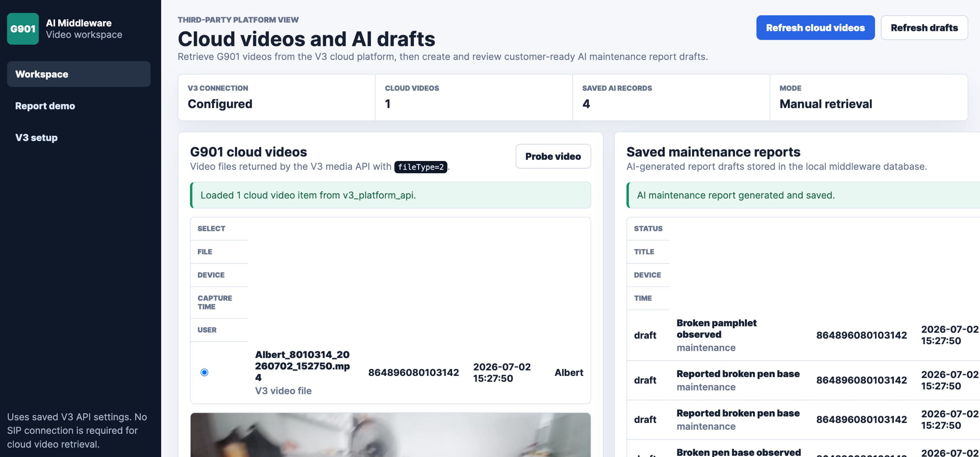Screen dimensions: 980x457
Task: Click the AI Middleware title in sidebar
Action: 79,23
